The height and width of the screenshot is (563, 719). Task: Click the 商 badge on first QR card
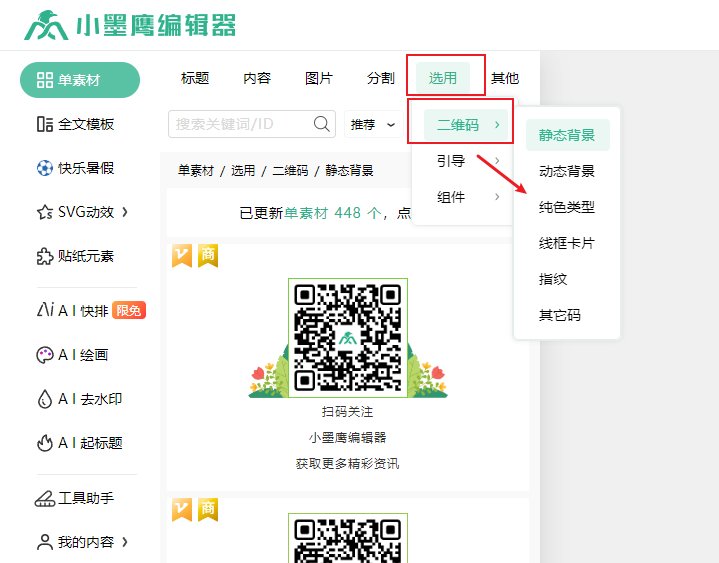pos(208,255)
